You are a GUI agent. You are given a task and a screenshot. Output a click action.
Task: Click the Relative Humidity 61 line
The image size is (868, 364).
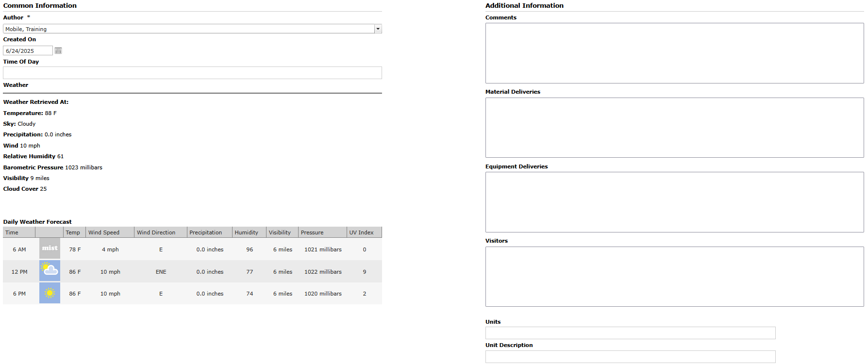pyautogui.click(x=33, y=156)
